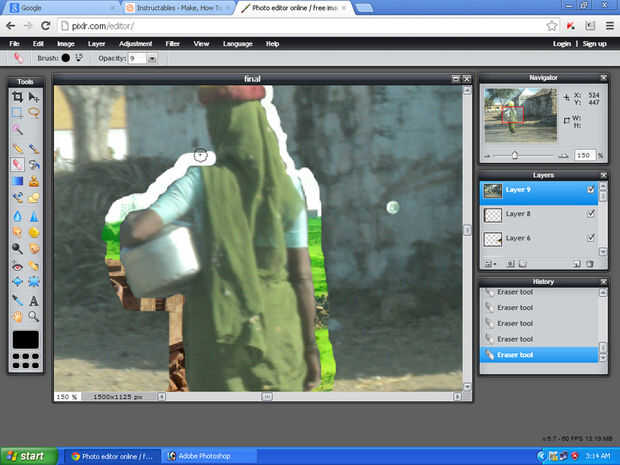620x465 pixels.
Task: Open the Opacity dropdown arrow
Action: point(152,59)
